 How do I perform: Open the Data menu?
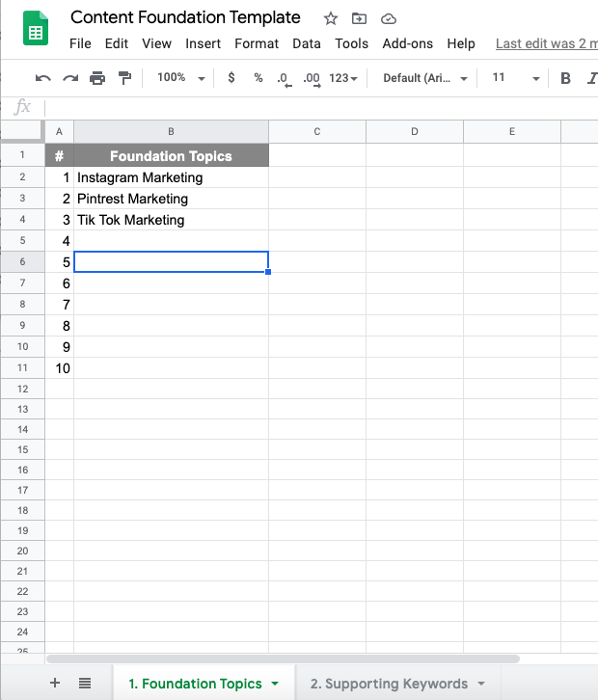(307, 43)
